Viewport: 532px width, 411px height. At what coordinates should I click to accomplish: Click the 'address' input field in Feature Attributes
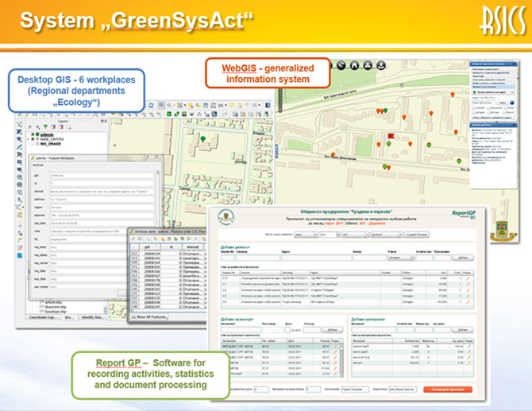tap(102, 200)
